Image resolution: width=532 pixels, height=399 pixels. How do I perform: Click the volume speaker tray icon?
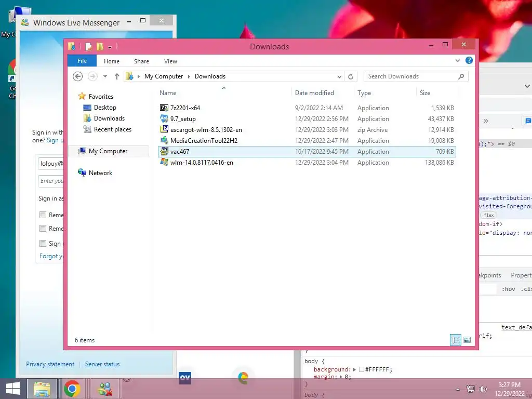483,389
